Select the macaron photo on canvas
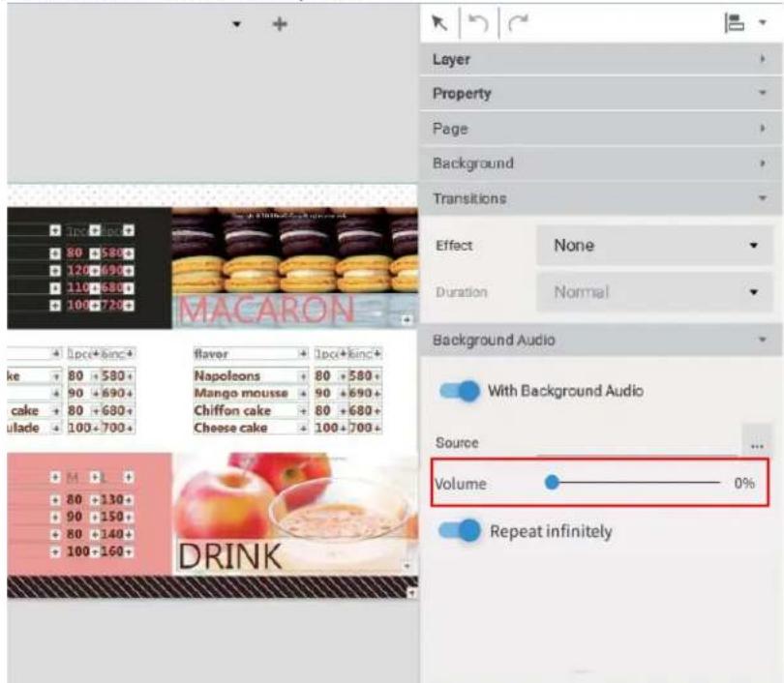 coord(295,251)
